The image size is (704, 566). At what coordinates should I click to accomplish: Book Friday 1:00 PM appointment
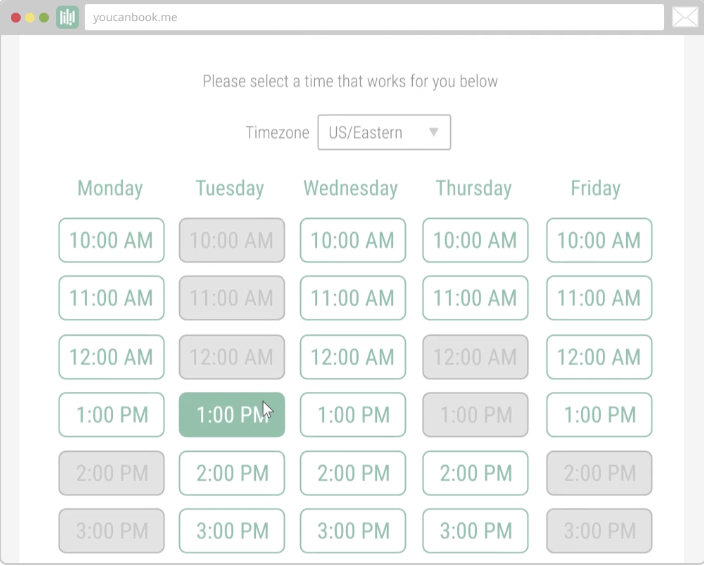(x=599, y=415)
